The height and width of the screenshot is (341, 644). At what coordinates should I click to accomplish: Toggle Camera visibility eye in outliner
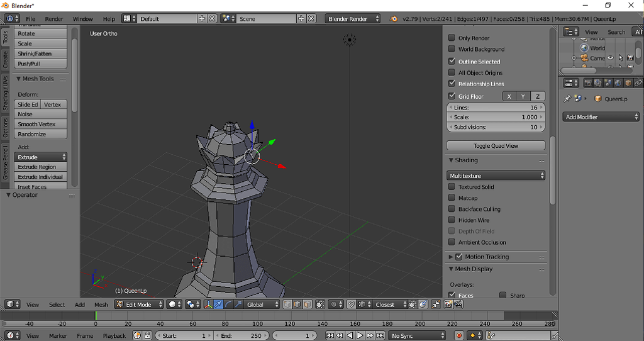[610, 58]
